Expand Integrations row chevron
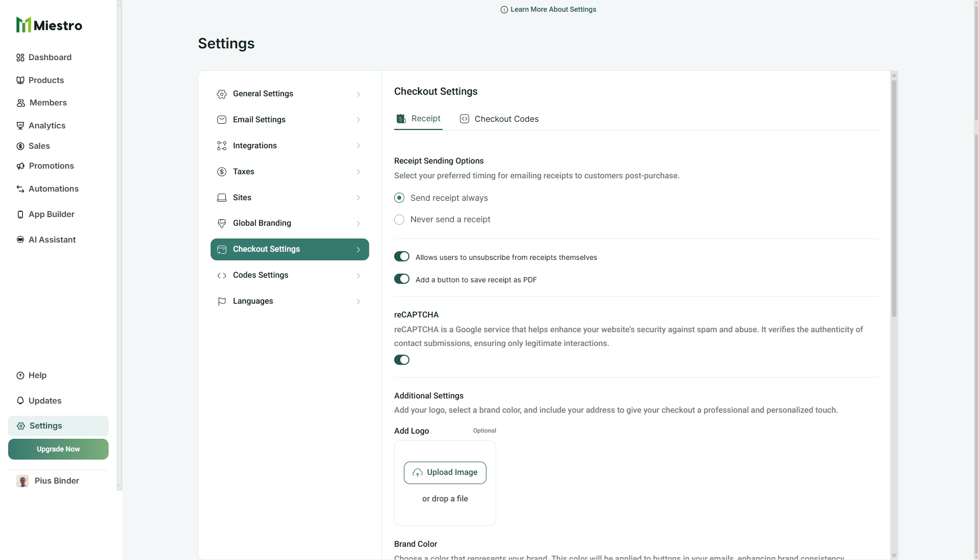The width and height of the screenshot is (979, 560). pyautogui.click(x=358, y=146)
